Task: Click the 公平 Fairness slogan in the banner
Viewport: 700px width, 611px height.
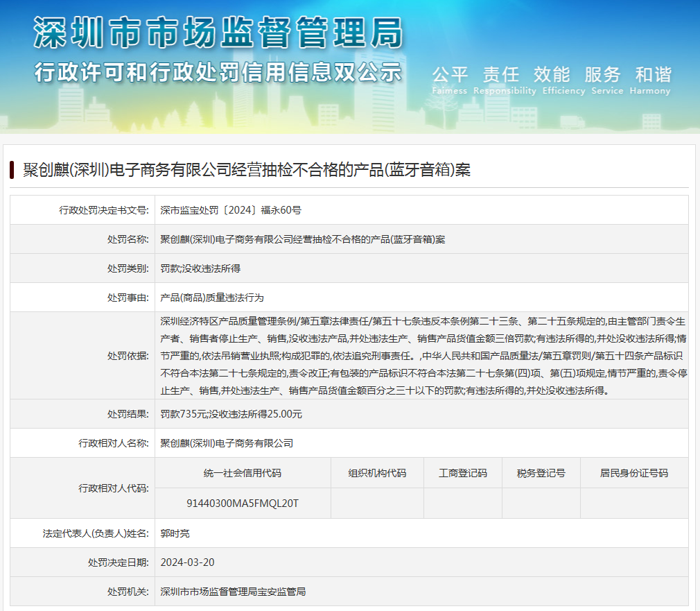Action: [450, 80]
